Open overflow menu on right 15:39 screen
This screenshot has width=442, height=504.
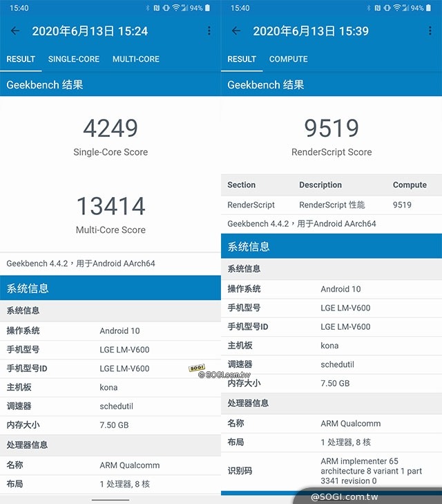click(430, 31)
